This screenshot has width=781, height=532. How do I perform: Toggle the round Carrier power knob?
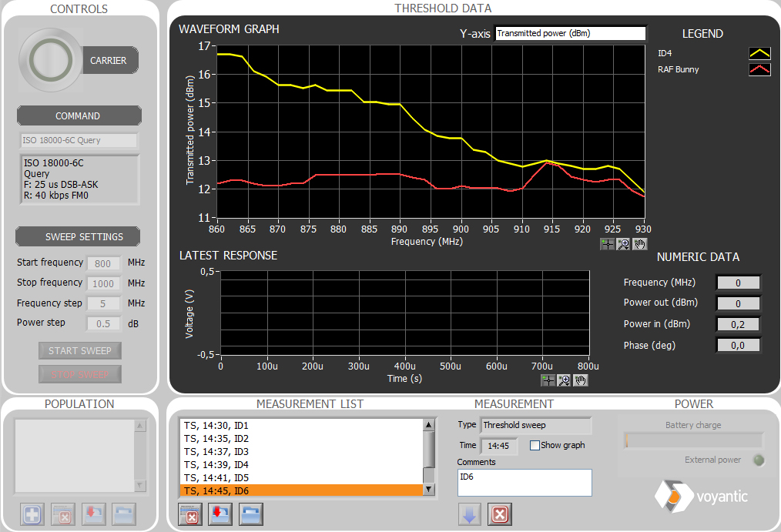49,59
